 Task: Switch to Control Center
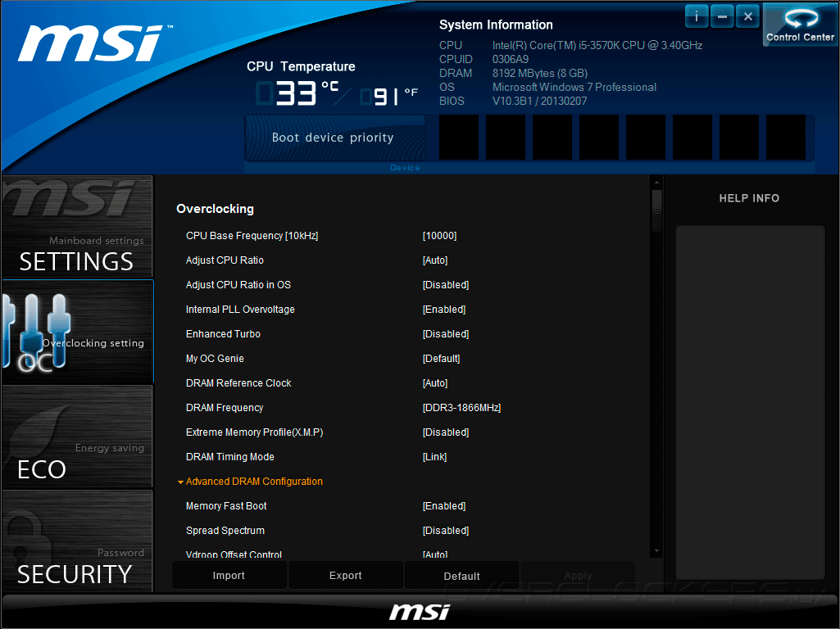(x=801, y=24)
